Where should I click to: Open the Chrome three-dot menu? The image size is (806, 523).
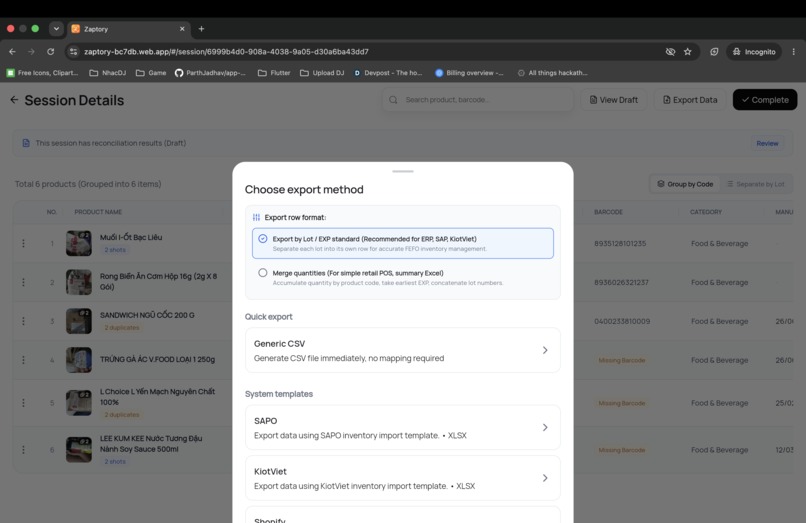[794, 51]
